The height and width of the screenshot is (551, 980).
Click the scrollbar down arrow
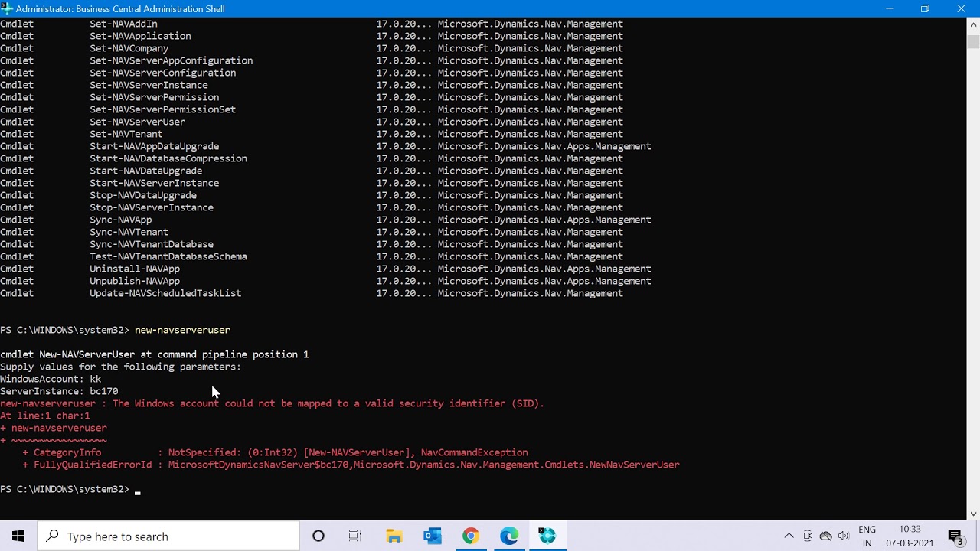click(973, 514)
